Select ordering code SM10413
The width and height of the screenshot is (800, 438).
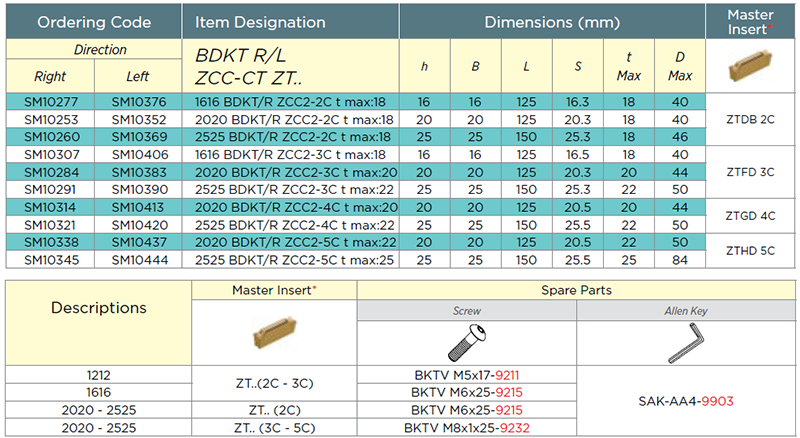(x=138, y=208)
